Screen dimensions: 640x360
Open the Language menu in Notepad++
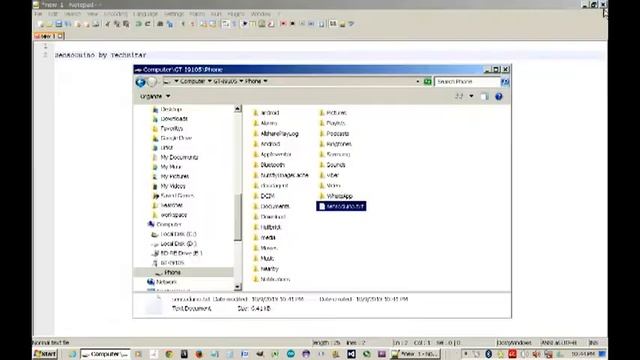coord(145,14)
